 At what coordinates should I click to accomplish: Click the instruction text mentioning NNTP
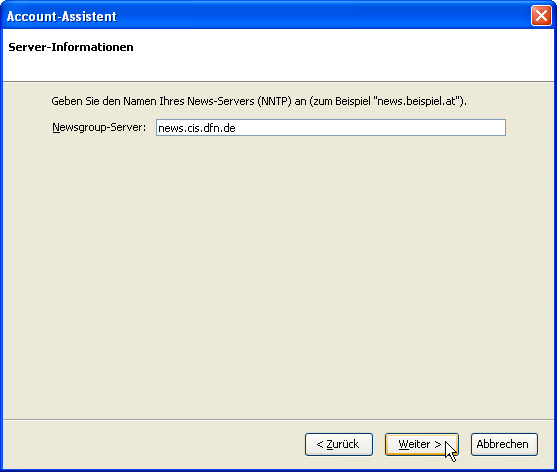point(259,101)
